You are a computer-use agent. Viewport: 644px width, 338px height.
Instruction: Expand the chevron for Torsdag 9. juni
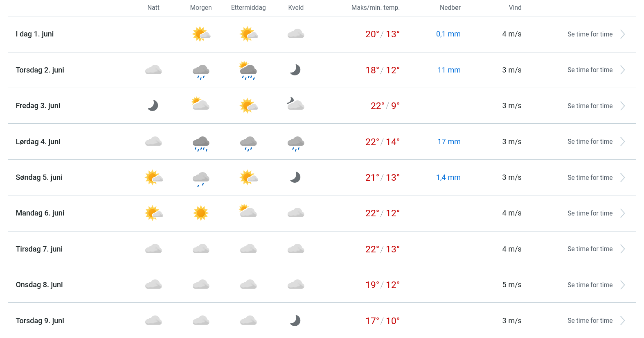coord(622,320)
